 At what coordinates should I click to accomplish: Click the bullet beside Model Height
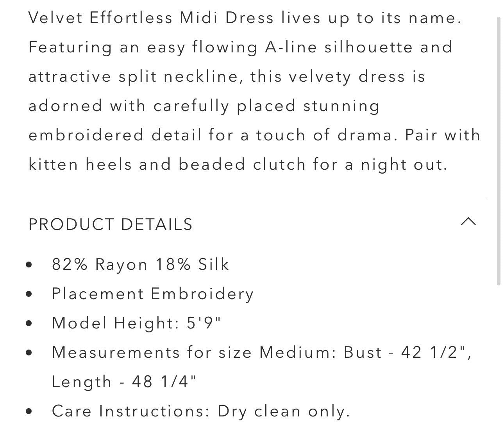29,323
